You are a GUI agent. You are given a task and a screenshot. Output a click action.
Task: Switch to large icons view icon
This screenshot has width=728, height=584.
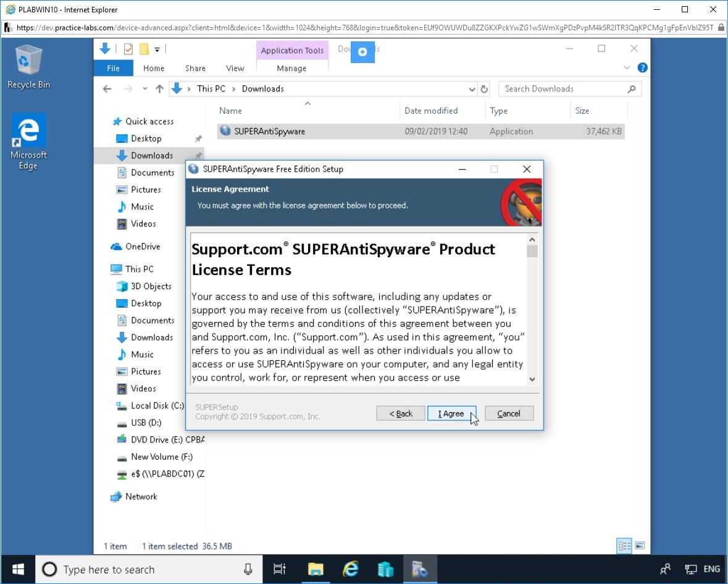[x=640, y=546]
